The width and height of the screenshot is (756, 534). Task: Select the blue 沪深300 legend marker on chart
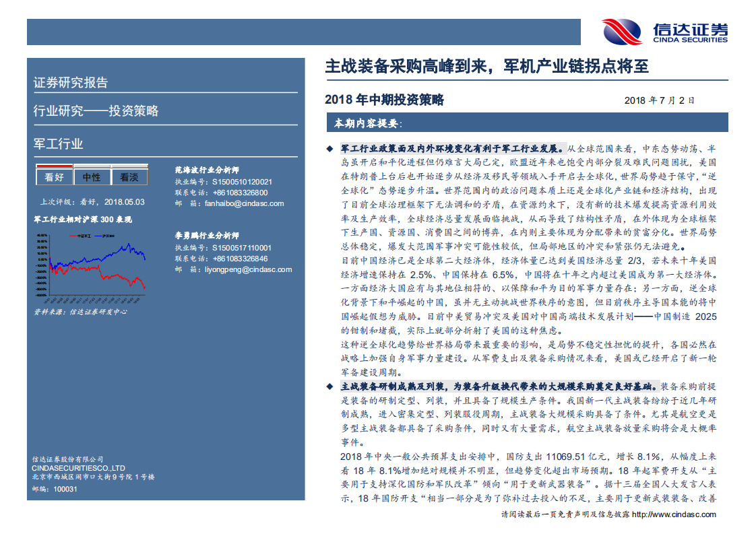point(100,236)
